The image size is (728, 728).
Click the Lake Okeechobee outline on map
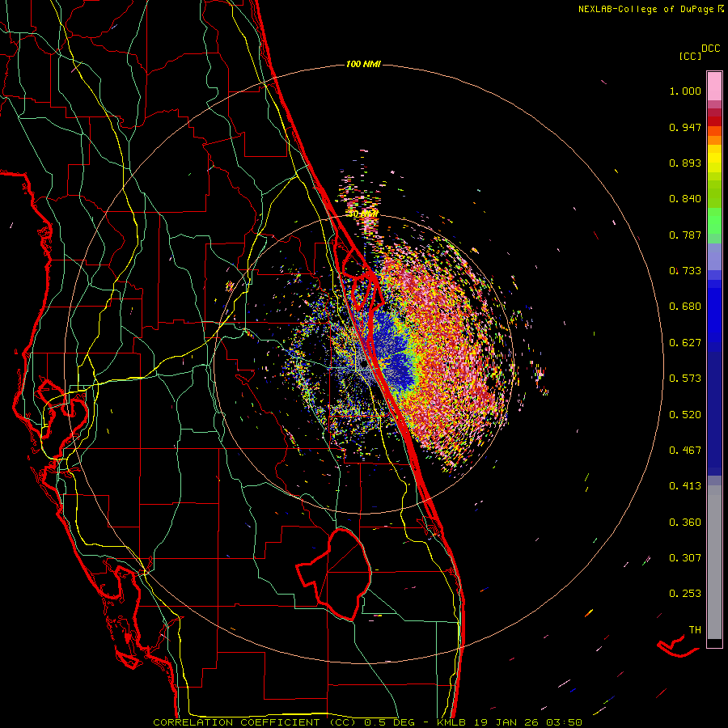334,574
